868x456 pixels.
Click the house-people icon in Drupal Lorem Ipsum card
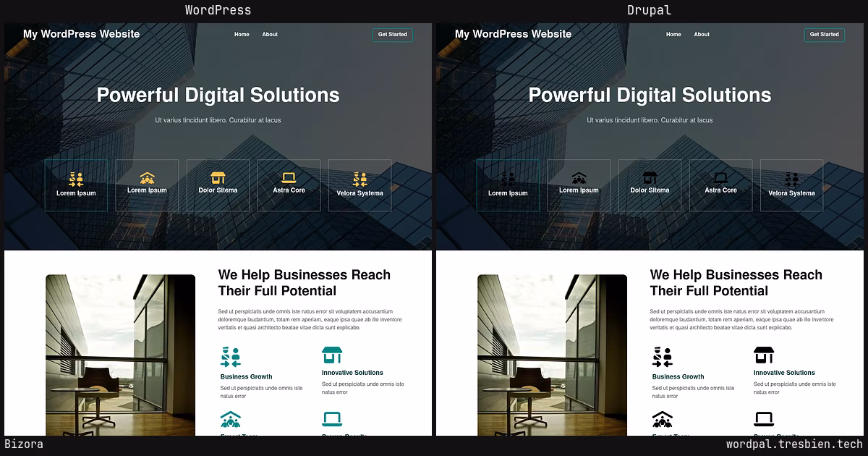pyautogui.click(x=579, y=179)
